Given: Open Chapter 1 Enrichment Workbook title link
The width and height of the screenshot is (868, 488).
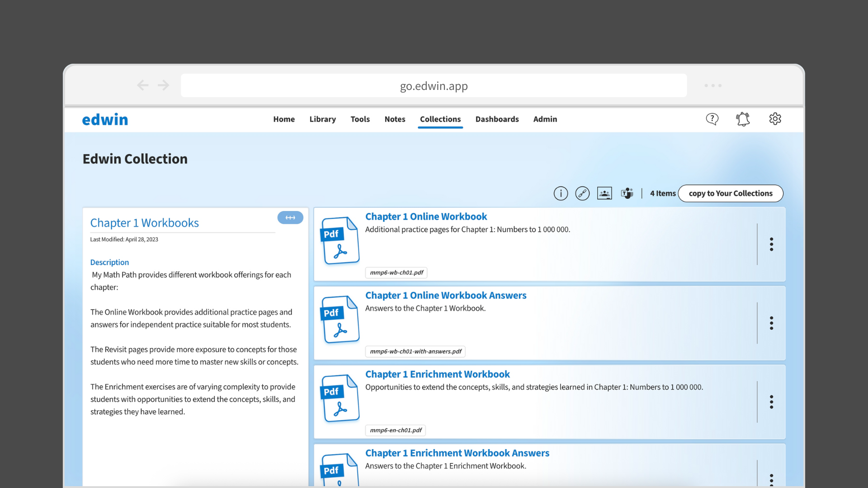Looking at the screenshot, I should [x=437, y=374].
